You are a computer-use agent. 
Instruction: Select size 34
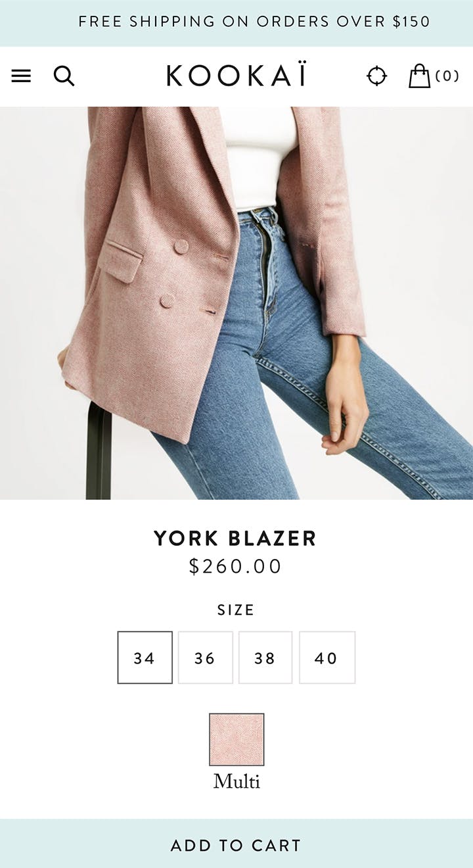coord(145,658)
